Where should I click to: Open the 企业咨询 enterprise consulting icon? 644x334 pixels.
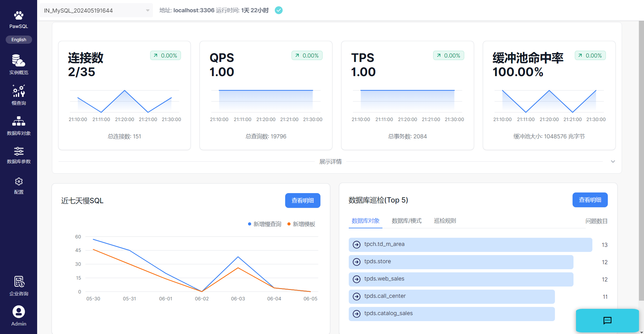pyautogui.click(x=19, y=282)
